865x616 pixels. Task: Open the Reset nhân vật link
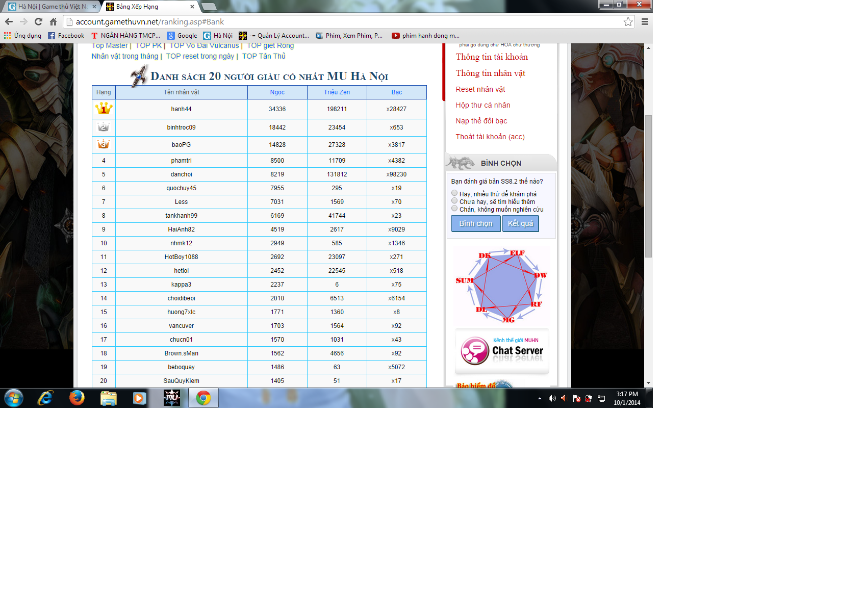coord(480,89)
